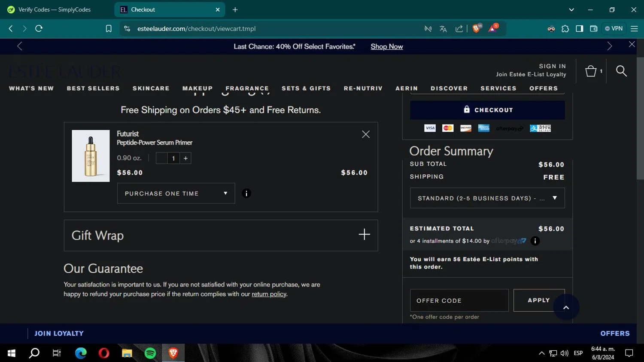
Task: Click Shop Now promo link
Action: click(387, 46)
